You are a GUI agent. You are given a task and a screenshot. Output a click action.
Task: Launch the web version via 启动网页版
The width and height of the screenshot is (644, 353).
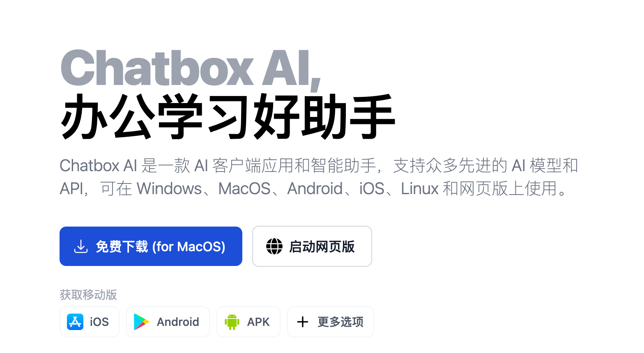pyautogui.click(x=312, y=246)
